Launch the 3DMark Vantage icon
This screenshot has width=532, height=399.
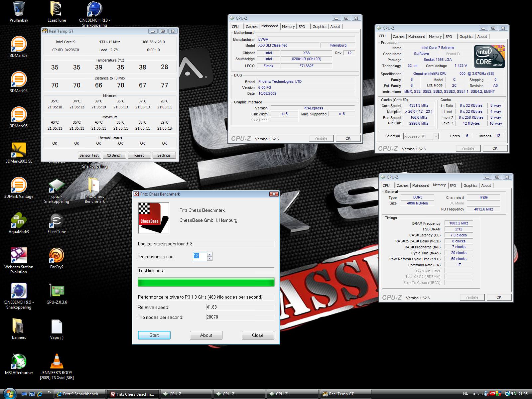19,185
